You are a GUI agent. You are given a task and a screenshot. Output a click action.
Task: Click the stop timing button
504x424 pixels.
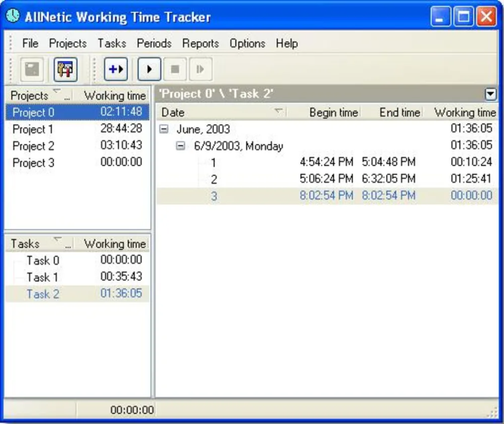click(x=175, y=69)
